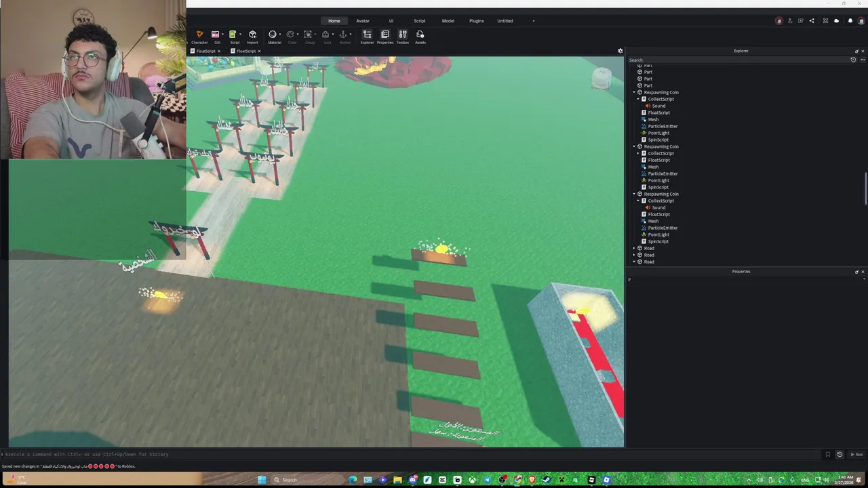Click the Run button in command bar
Screen dimensions: 868x488
[857, 455]
